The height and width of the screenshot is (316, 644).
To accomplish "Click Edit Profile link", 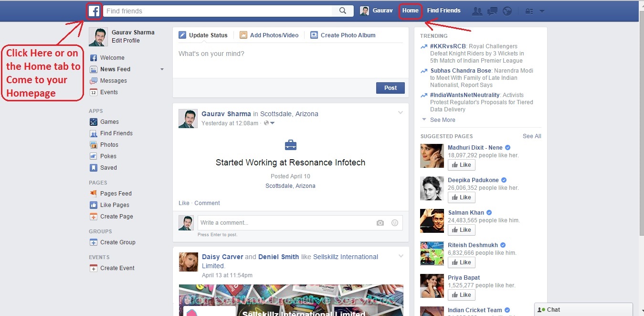I will pos(126,41).
